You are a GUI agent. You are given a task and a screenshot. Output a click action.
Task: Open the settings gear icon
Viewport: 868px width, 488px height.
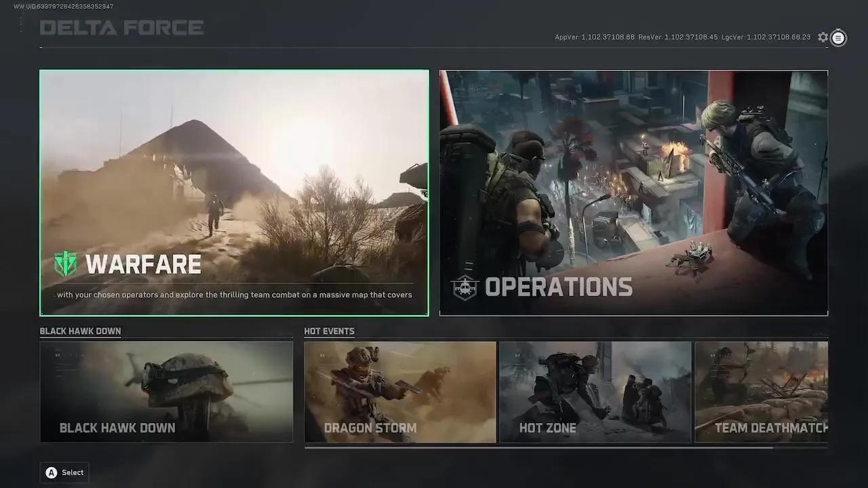(823, 37)
